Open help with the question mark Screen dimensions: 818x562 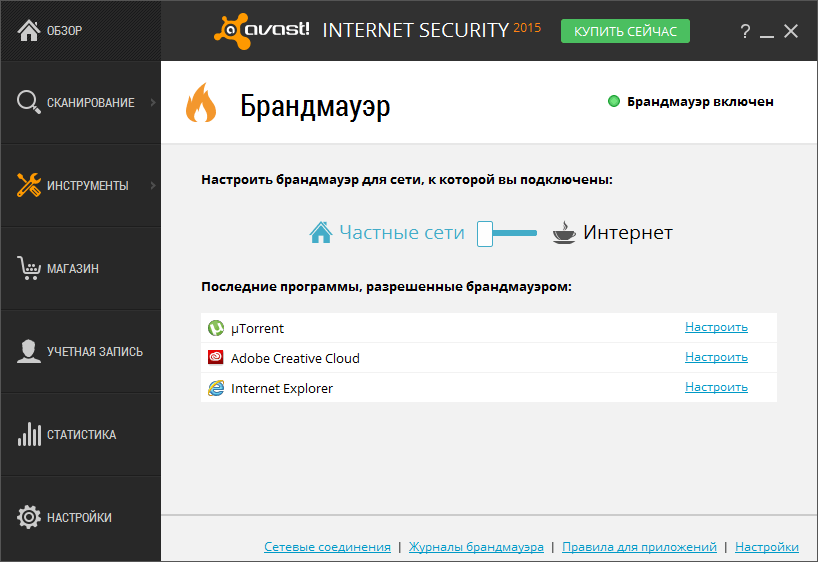(x=745, y=31)
